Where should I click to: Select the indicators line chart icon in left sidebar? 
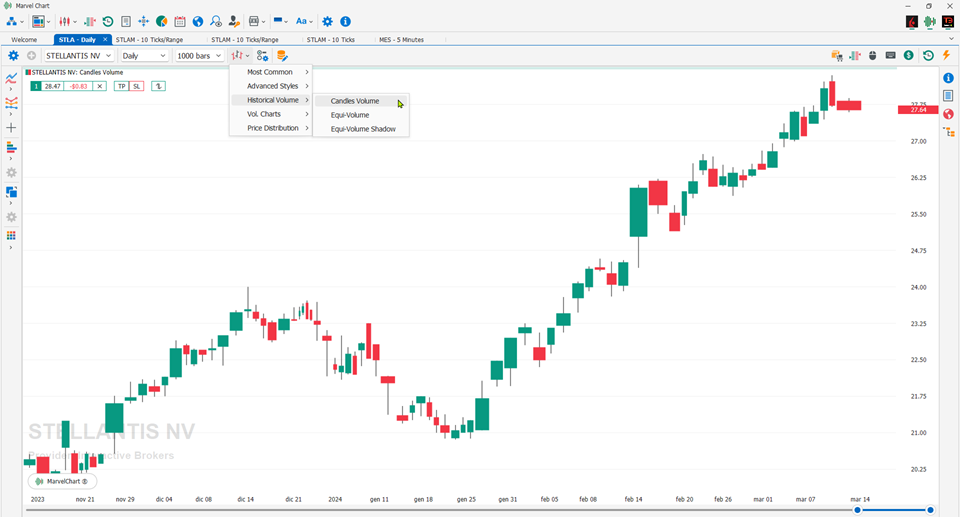tap(11, 78)
